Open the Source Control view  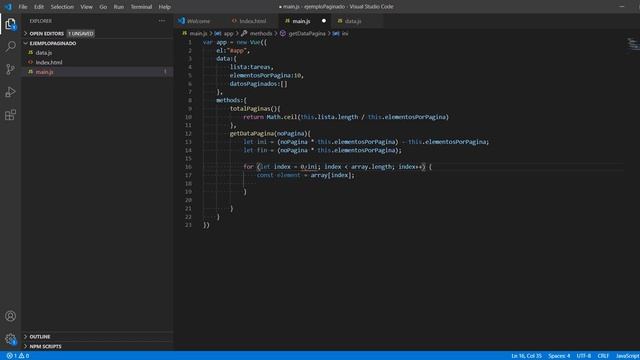click(10, 69)
